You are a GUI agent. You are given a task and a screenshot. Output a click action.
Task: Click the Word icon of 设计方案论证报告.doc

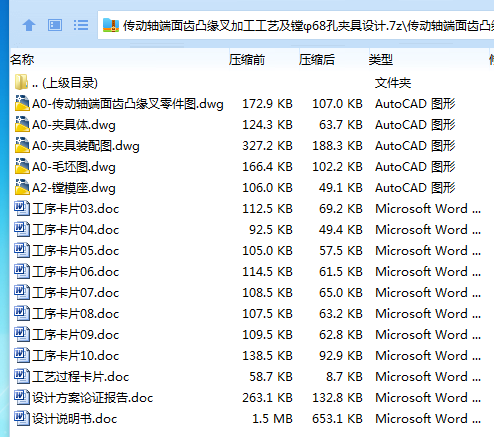click(22, 397)
